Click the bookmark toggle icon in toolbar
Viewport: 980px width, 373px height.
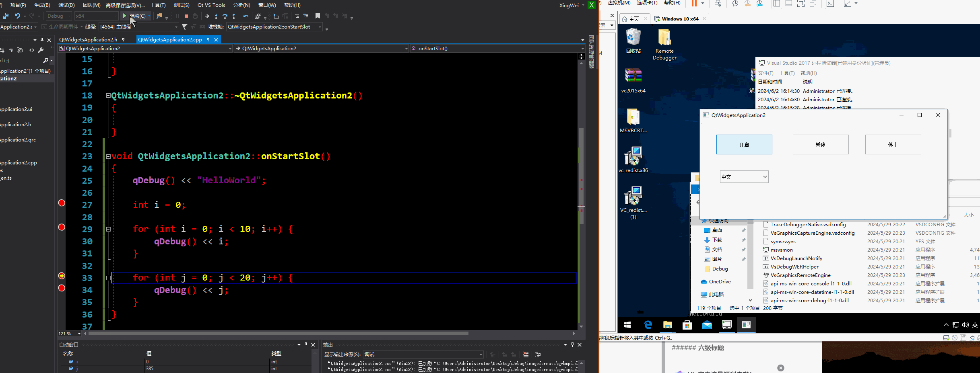(x=318, y=16)
